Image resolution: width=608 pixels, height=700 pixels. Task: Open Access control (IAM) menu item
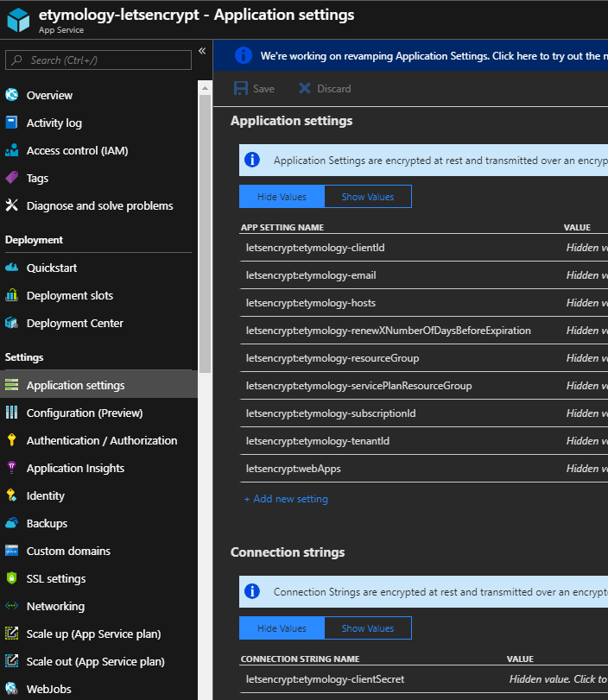(98, 150)
